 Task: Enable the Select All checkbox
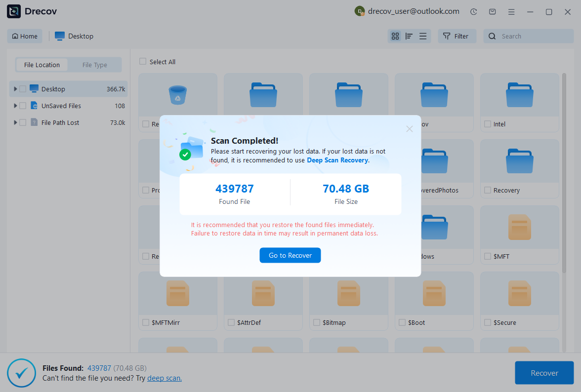143,61
